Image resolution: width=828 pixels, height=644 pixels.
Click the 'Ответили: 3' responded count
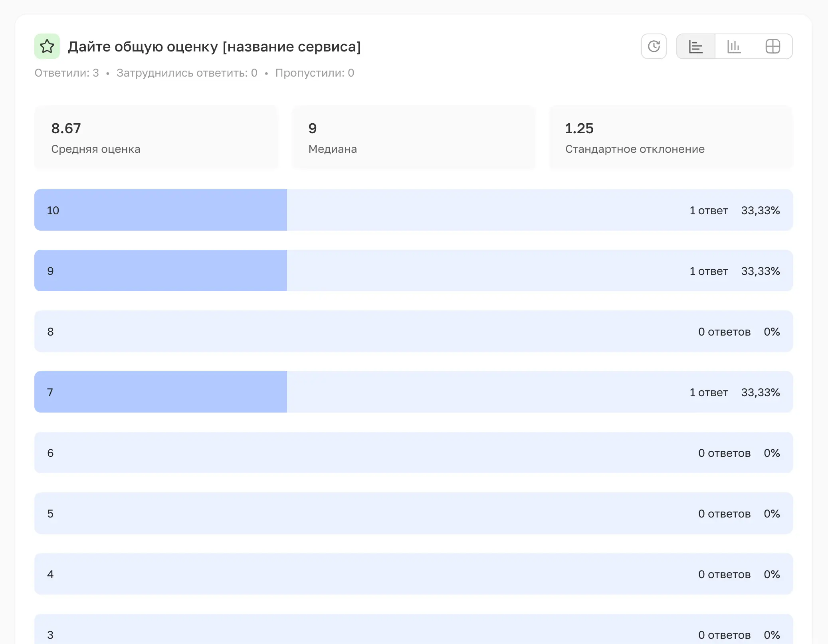67,73
